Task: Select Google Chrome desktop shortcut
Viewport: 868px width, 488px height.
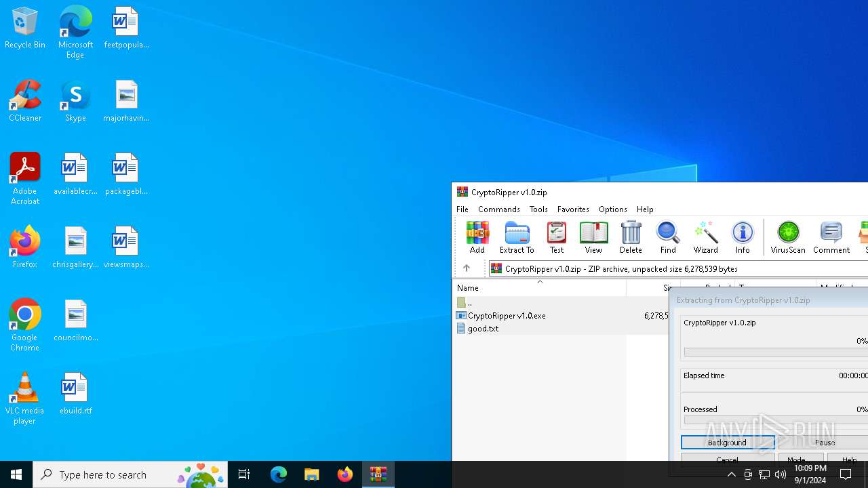Action: pos(25,325)
